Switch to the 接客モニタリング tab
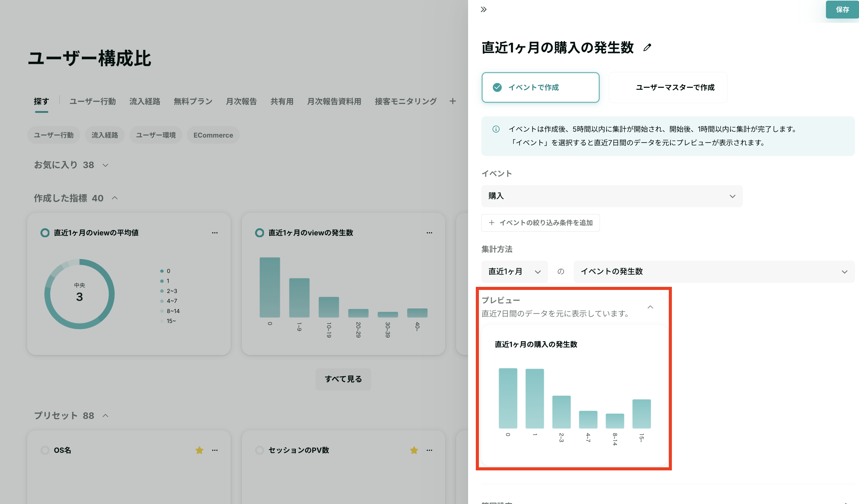This screenshot has width=859, height=504. point(405,101)
